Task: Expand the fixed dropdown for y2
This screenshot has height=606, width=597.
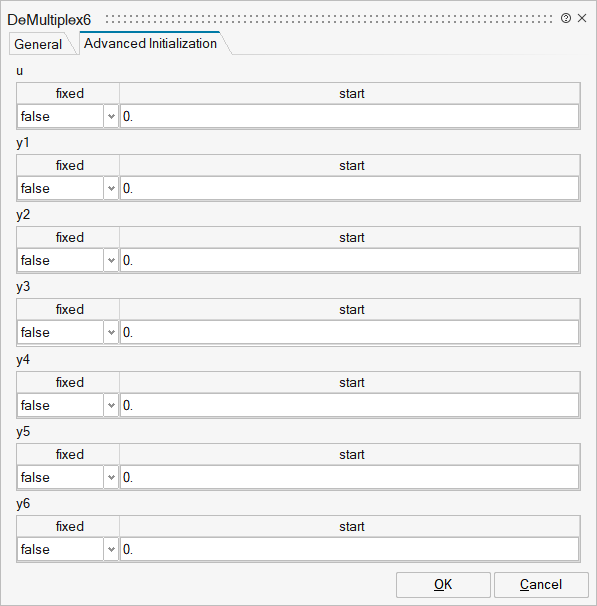Action: 111,260
